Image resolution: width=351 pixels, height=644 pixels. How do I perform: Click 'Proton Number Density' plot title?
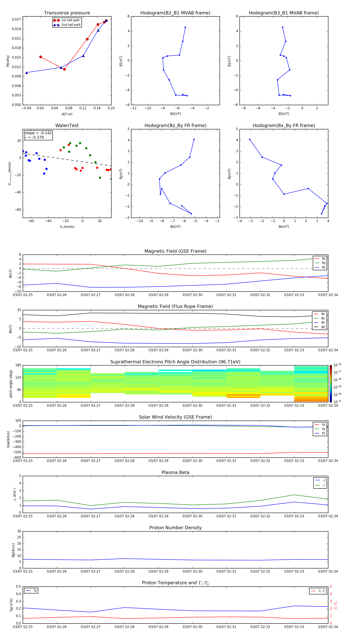point(175,528)
